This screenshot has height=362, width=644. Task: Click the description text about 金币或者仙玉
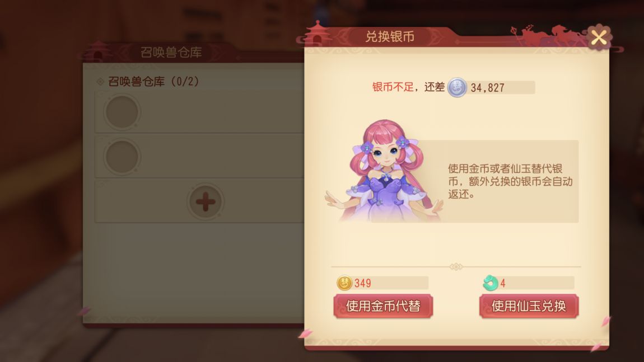point(510,181)
